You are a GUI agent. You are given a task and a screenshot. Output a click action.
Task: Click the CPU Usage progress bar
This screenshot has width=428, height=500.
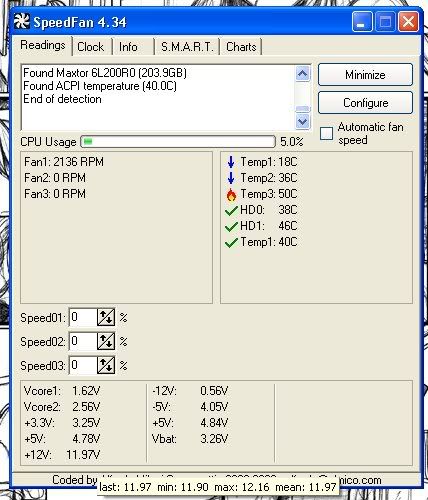(x=178, y=142)
